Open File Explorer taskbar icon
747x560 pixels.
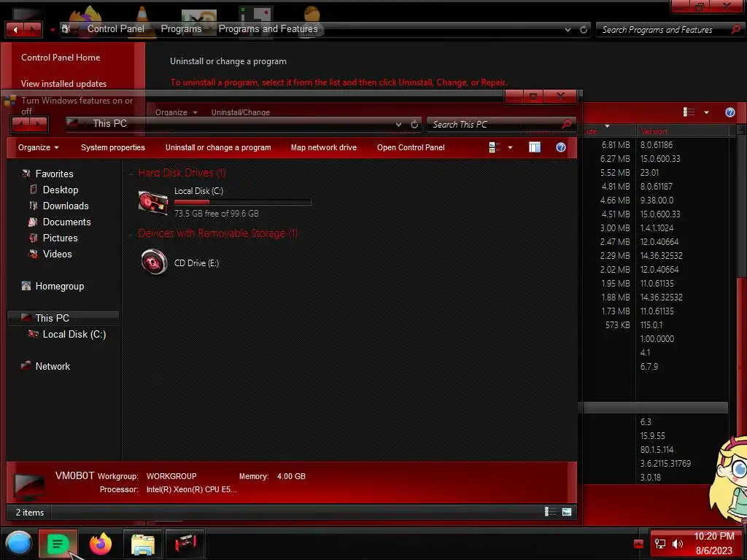143,544
